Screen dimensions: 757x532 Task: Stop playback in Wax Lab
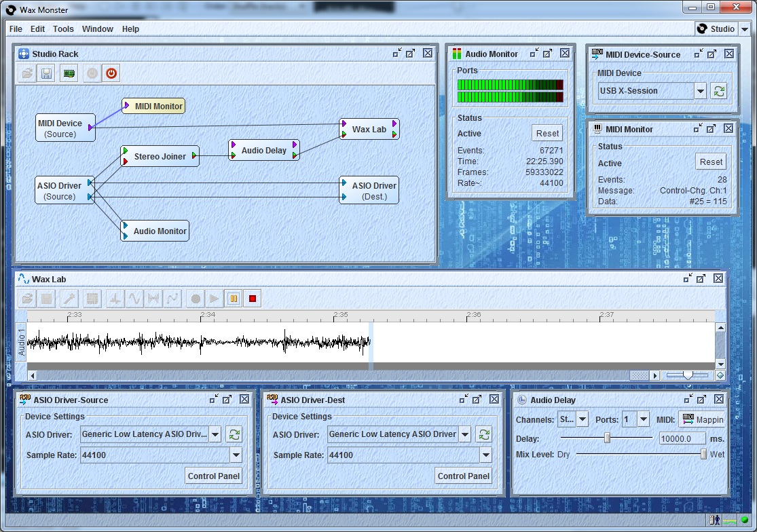[252, 298]
